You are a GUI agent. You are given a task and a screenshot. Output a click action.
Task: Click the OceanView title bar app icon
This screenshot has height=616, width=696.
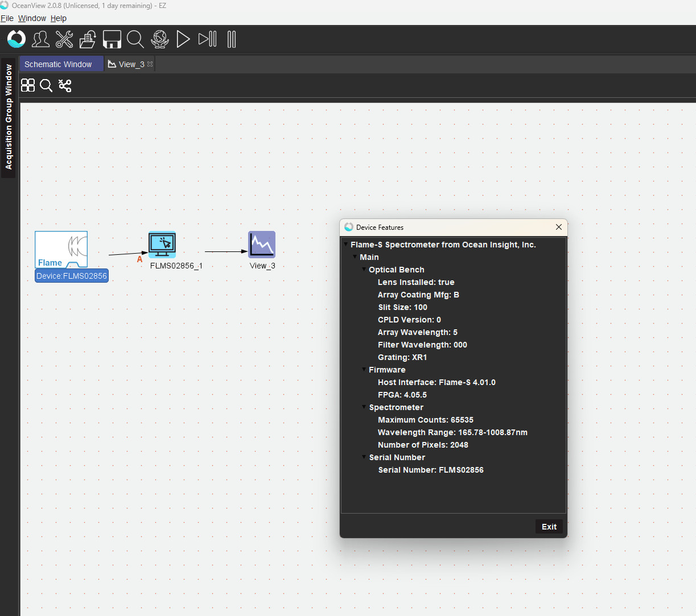(x=5, y=5)
